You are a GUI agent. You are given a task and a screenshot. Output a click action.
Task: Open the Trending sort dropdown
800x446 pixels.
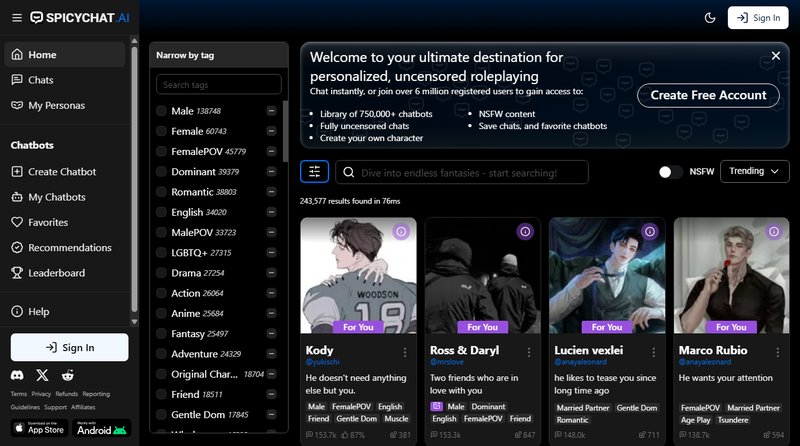[754, 172]
